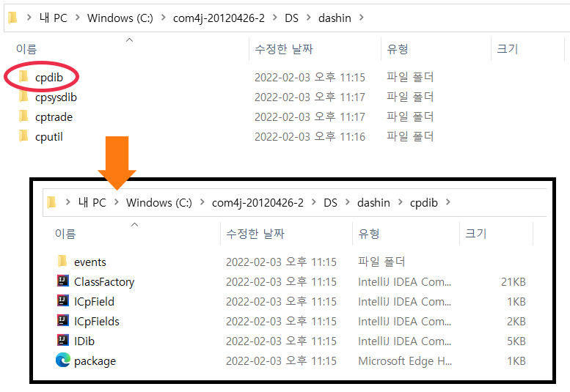Click 파일 폴더 type of cptrade row

tap(410, 117)
